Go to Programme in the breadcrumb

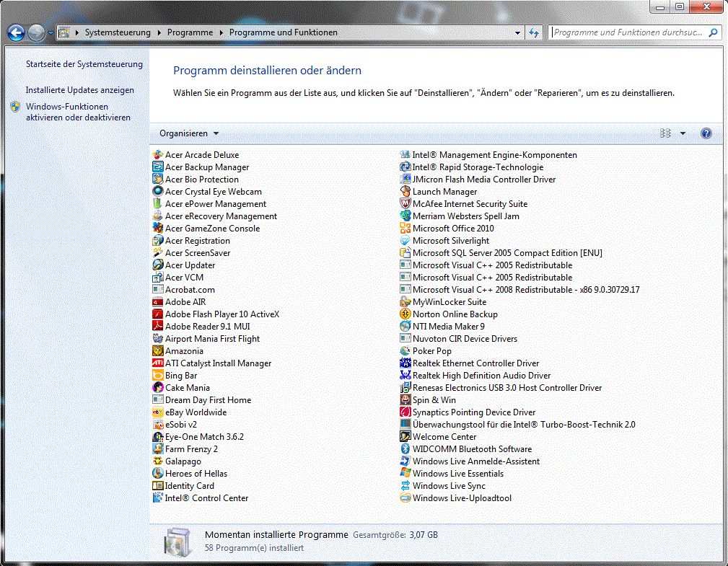pyautogui.click(x=190, y=32)
